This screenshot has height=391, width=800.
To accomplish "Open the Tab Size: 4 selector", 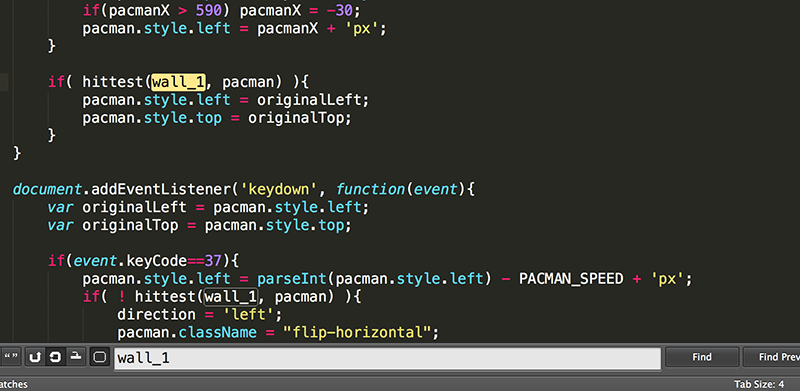I will click(x=759, y=384).
